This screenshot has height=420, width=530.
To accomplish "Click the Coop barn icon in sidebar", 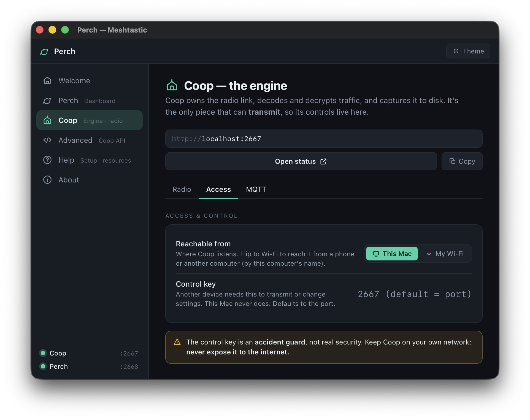I will click(x=47, y=120).
